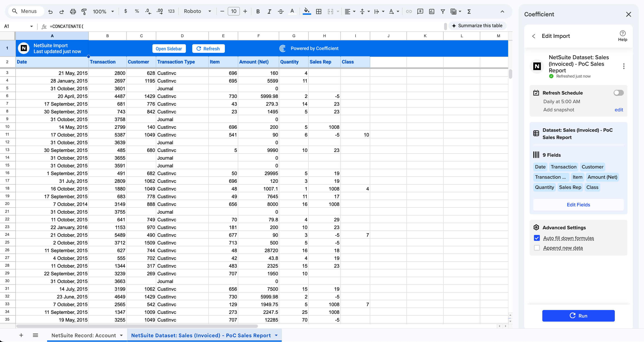Screen dimensions: 644x342
Task: Insert a comment from the toolbar
Action: click(x=420, y=11)
